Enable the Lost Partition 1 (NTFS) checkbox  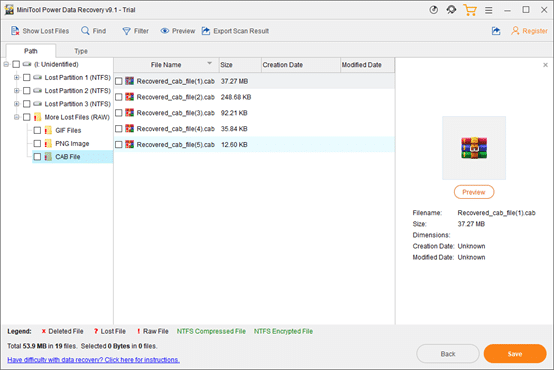click(x=26, y=77)
